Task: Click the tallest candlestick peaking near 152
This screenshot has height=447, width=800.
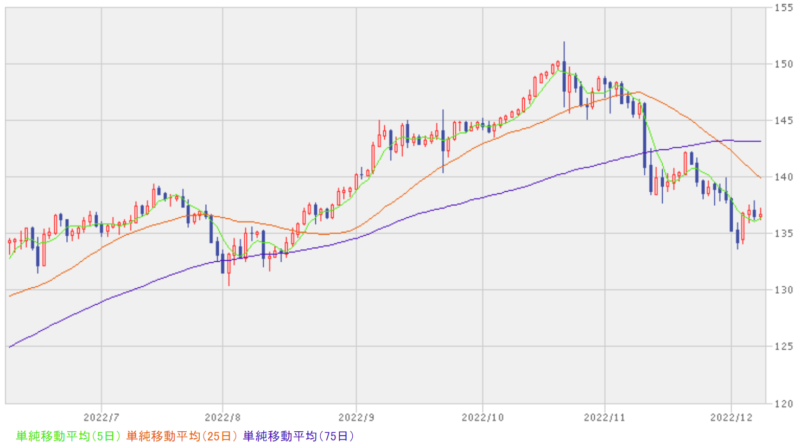Action: click(x=564, y=74)
